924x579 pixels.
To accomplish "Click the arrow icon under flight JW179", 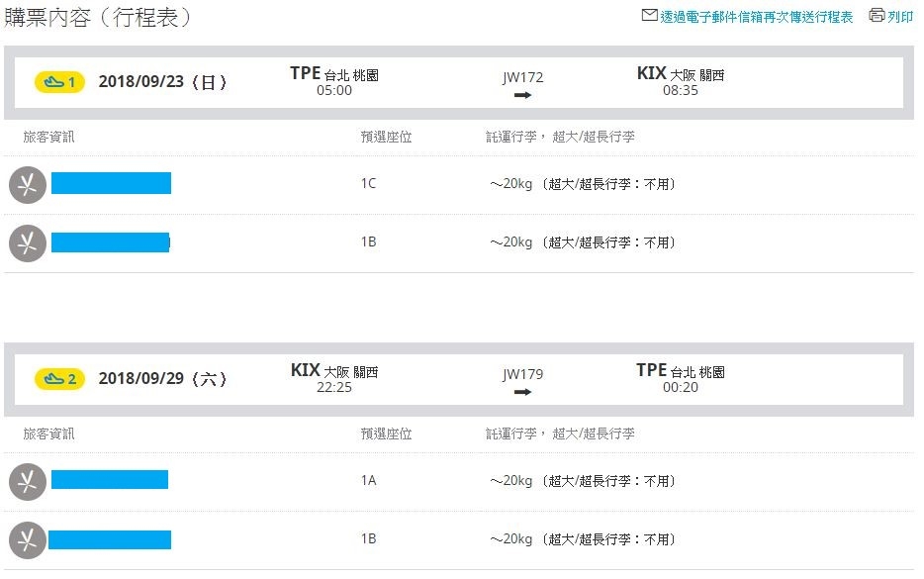I will click(522, 392).
